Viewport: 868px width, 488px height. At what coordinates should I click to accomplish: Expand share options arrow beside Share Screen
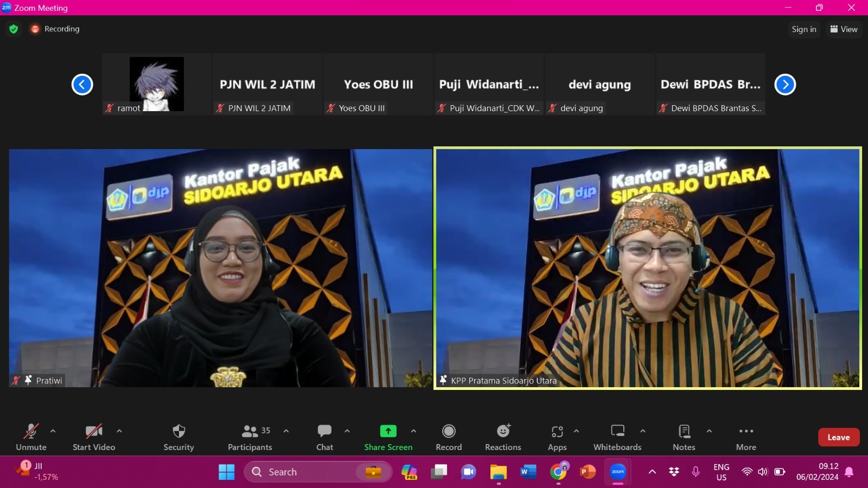(413, 431)
